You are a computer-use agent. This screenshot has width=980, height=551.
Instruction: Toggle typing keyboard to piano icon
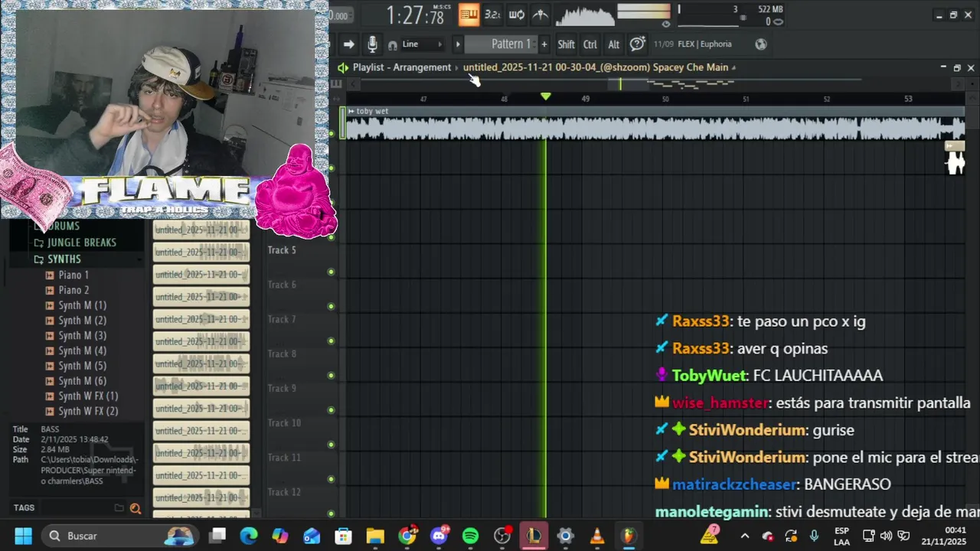tap(469, 15)
